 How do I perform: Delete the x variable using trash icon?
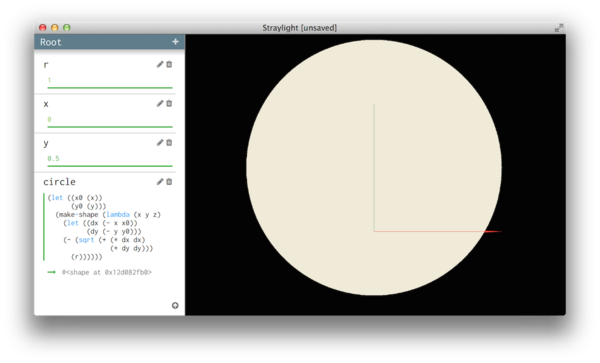point(169,103)
